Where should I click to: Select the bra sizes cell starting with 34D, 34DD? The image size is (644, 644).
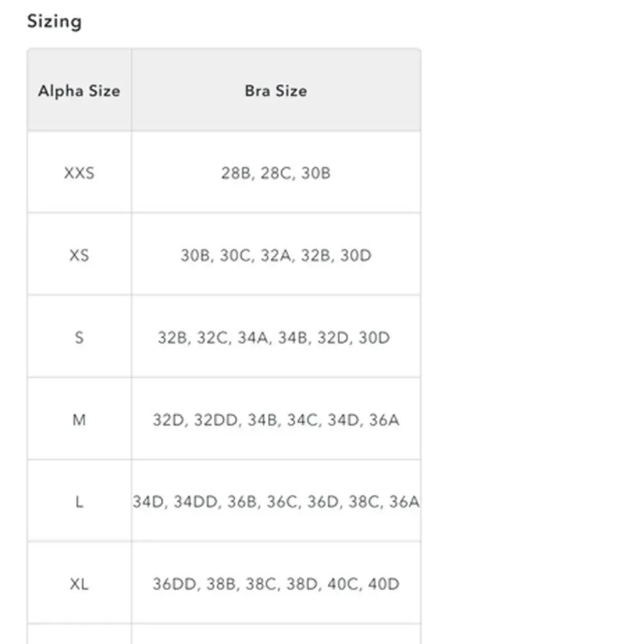[276, 501]
